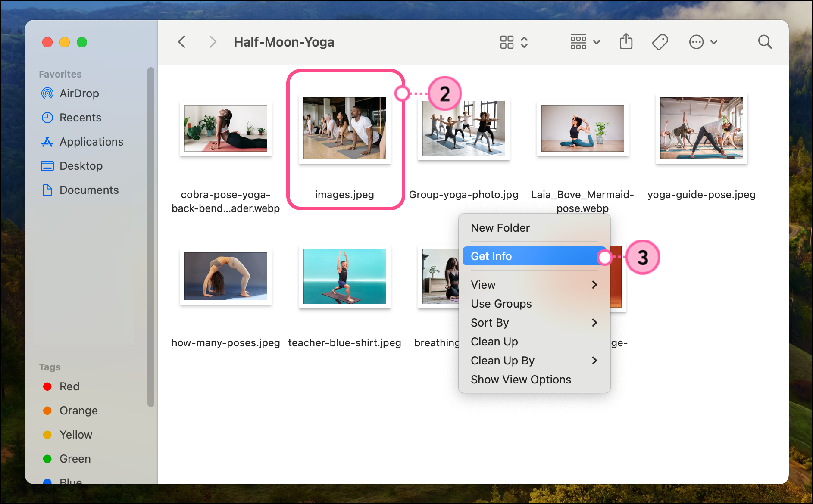Click the Laia_Bove_Mermaid-pose.webp file name
The height and width of the screenshot is (504, 813).
tap(583, 201)
